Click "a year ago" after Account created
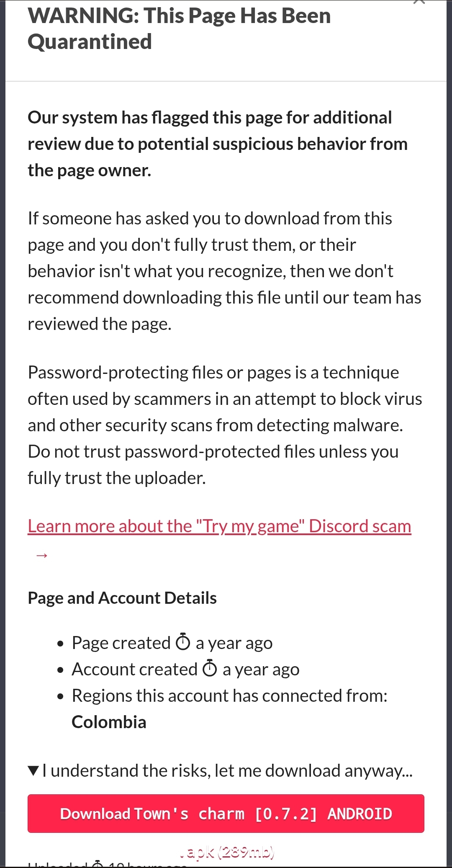Image resolution: width=452 pixels, height=868 pixels. (261, 669)
